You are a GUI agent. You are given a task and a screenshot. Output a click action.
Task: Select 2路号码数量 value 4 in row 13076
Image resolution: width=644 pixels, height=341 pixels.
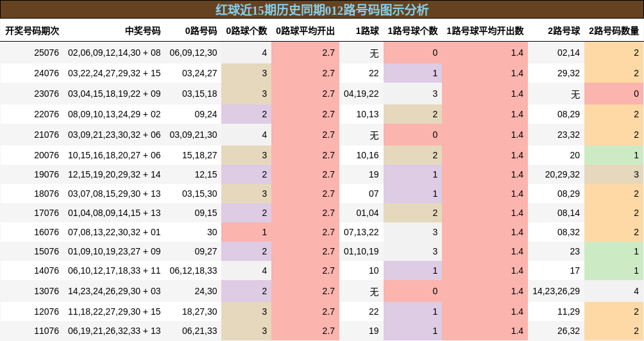tap(614, 292)
